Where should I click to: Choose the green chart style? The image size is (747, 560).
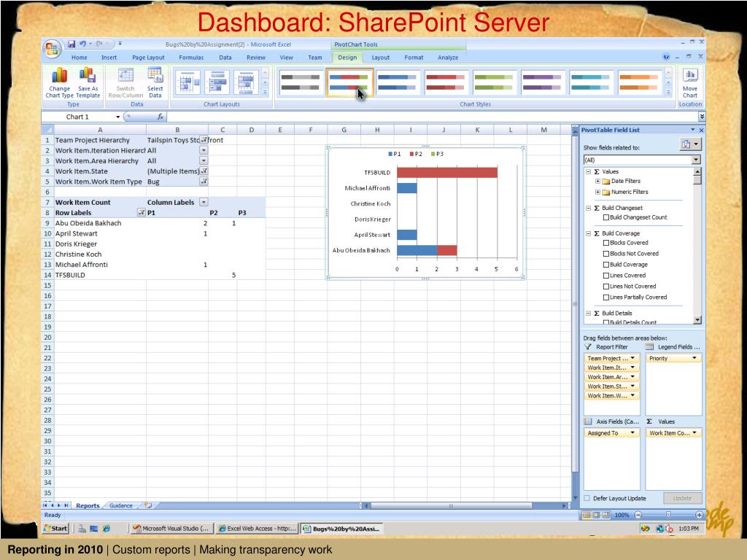pyautogui.click(x=494, y=82)
